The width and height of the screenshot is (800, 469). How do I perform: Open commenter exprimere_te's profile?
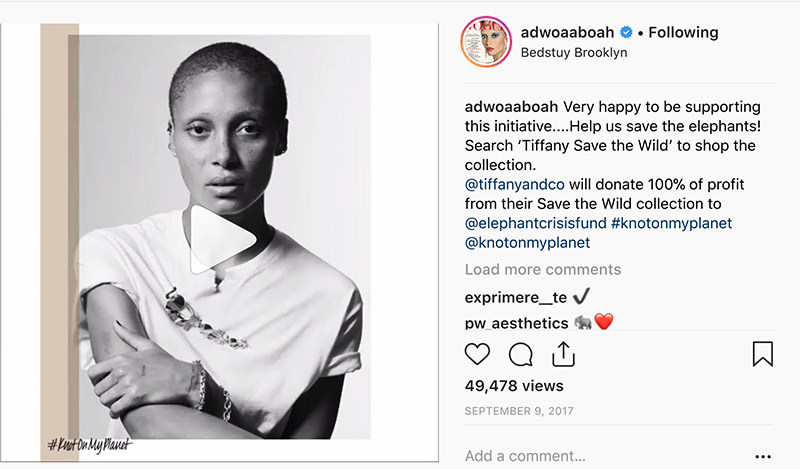point(516,298)
